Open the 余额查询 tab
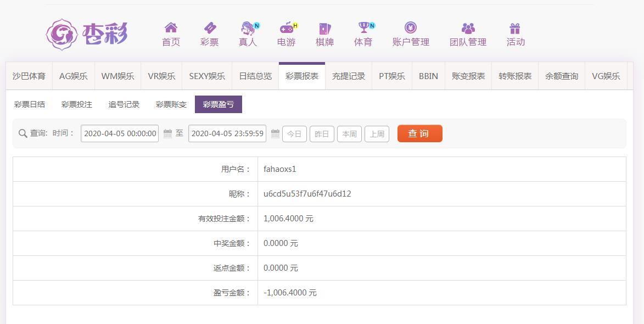The width and height of the screenshot is (644, 324). click(x=562, y=76)
